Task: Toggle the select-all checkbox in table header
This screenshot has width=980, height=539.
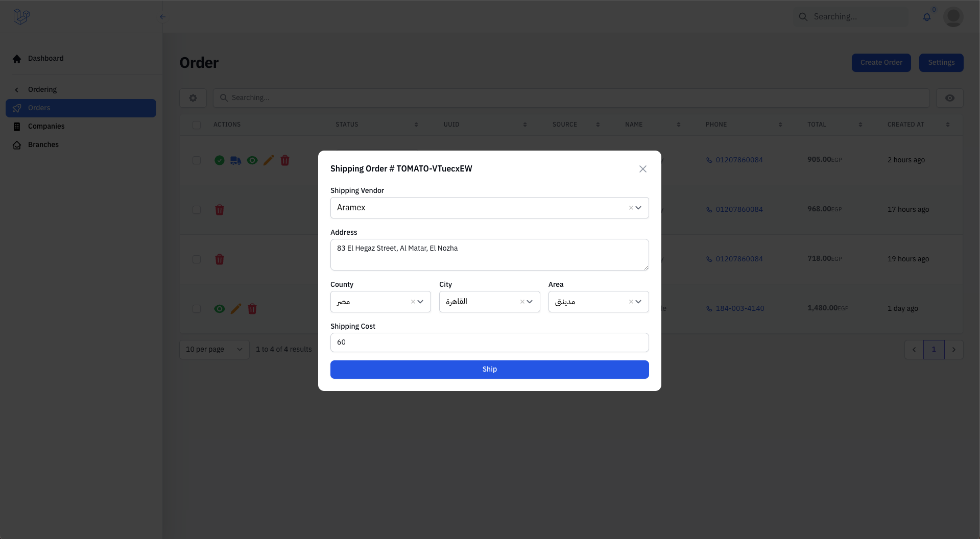Action: (x=197, y=125)
